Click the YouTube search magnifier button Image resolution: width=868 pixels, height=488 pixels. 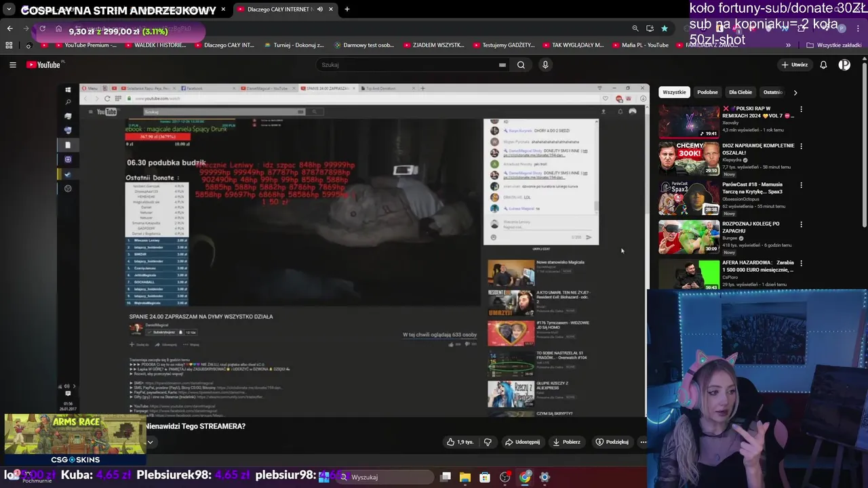(521, 65)
